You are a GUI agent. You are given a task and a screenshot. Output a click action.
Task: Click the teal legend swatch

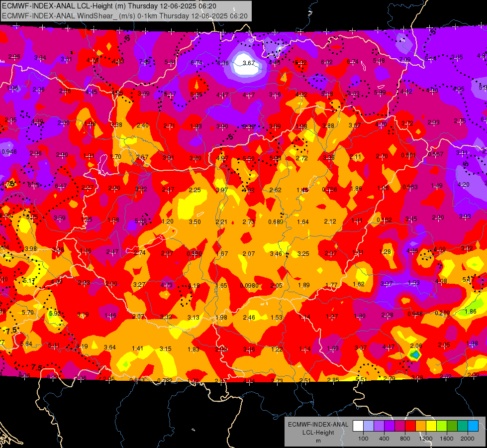(x=463, y=426)
